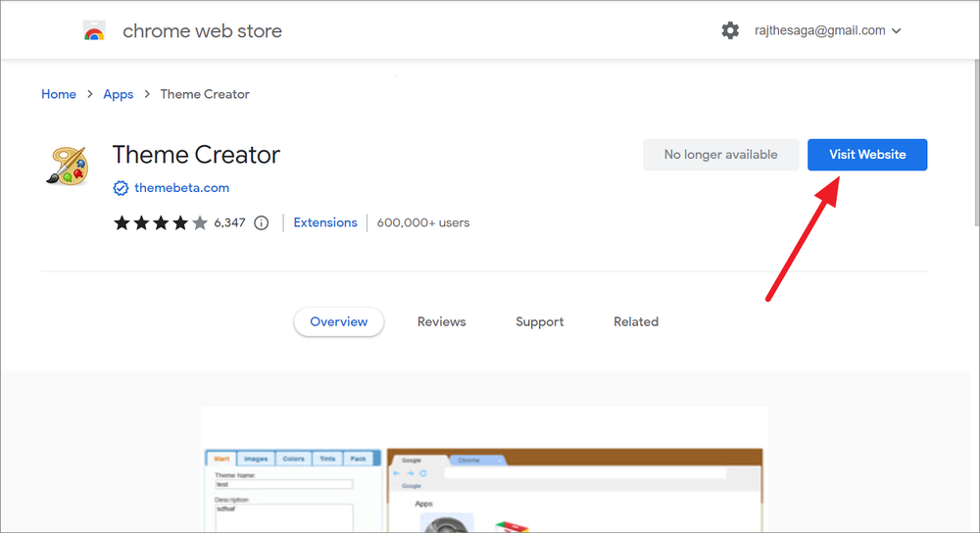Image resolution: width=980 pixels, height=533 pixels.
Task: Click the Theme Creator palette app icon
Action: click(67, 166)
